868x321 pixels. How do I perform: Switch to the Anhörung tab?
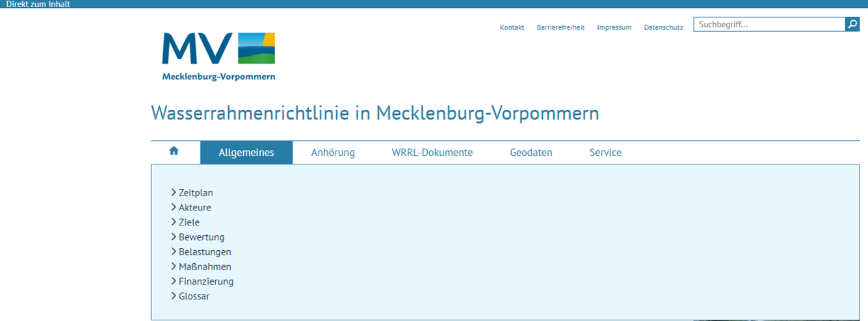tap(333, 153)
